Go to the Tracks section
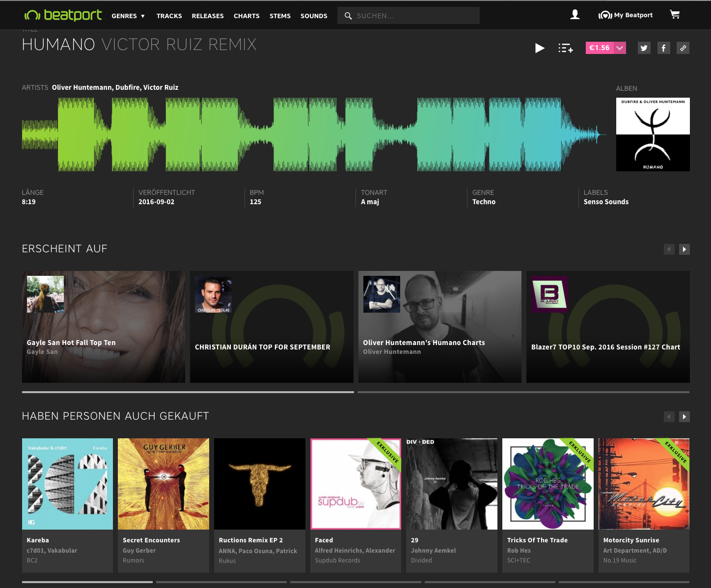This screenshot has width=711, height=588. pos(169,16)
